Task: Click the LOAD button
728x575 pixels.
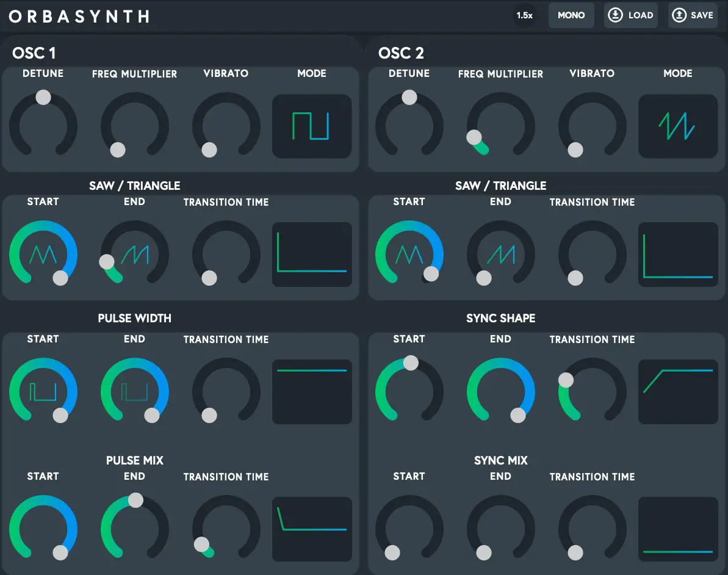Action: coord(631,15)
